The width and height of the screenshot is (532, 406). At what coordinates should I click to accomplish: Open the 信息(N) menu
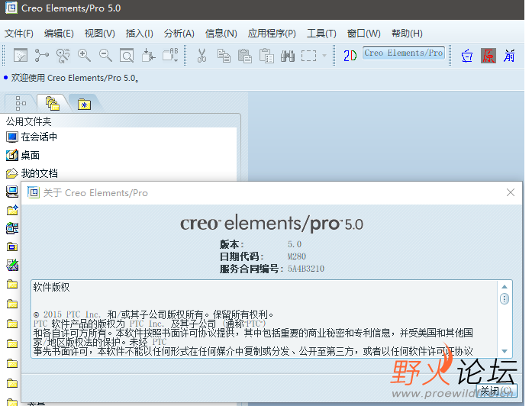[221, 34]
